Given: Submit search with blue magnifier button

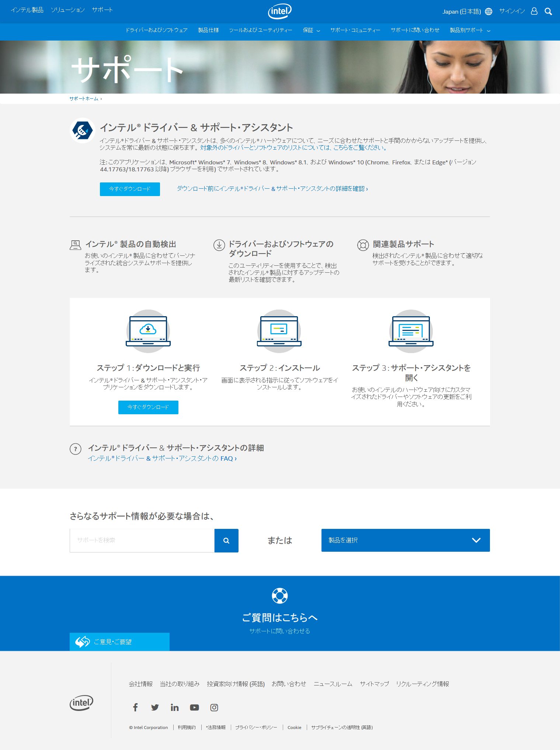Looking at the screenshot, I should click(226, 540).
